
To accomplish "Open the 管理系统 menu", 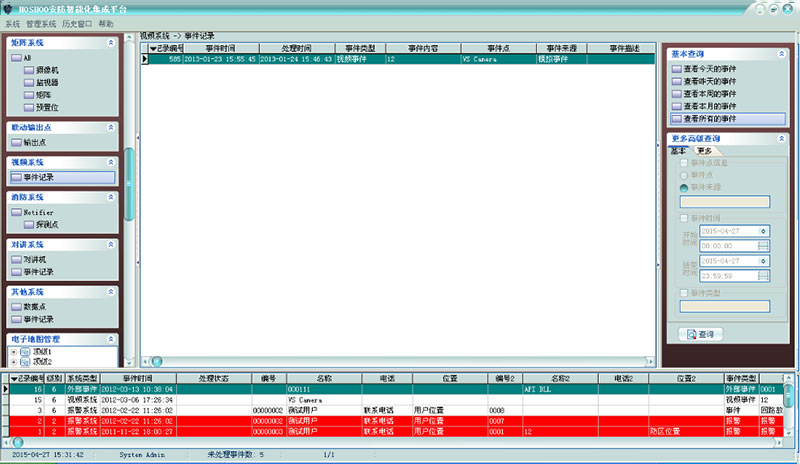I will click(x=39, y=23).
